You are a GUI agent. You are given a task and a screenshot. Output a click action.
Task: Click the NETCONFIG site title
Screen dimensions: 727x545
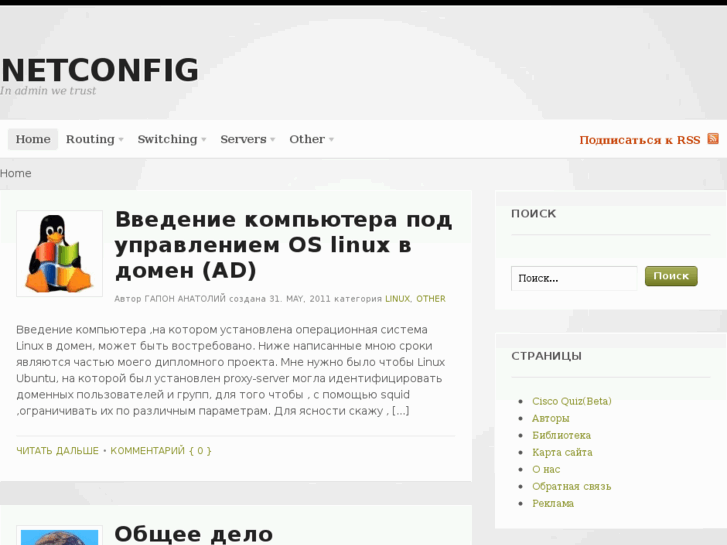[100, 70]
